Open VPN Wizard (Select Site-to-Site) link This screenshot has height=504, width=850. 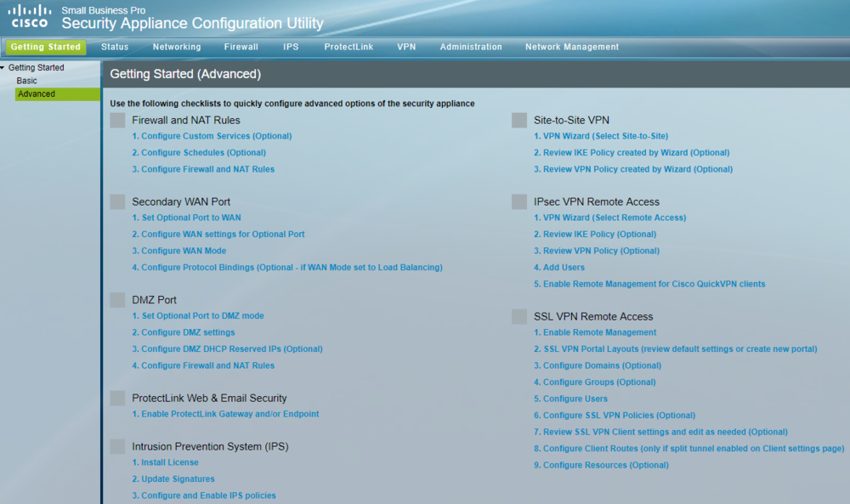click(600, 136)
